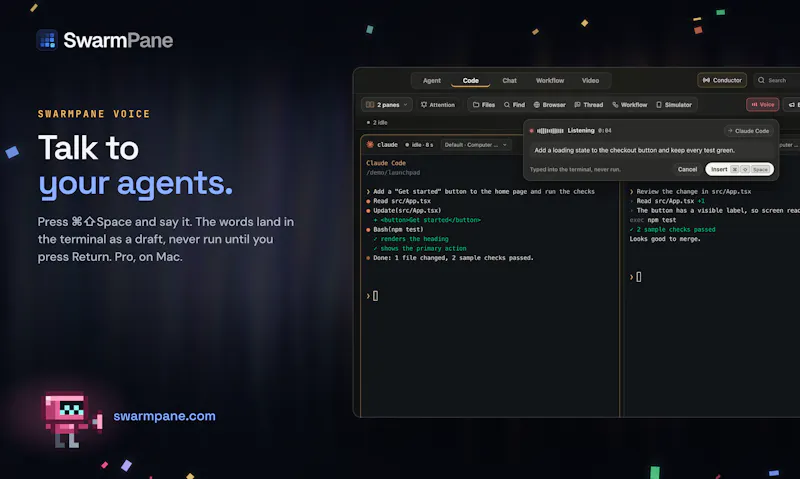
Task: Click the Claude Code heading in left terminal
Action: click(386, 163)
